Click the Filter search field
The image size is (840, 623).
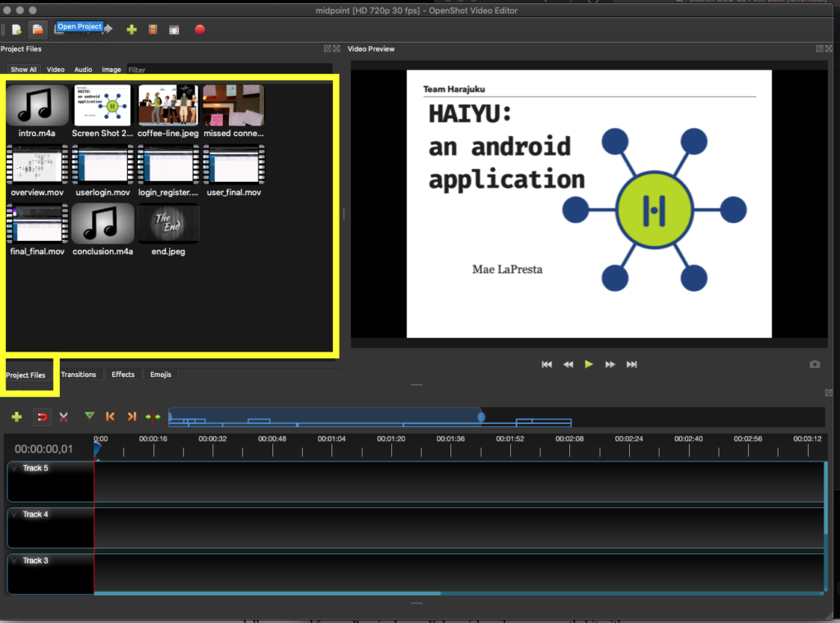point(230,70)
